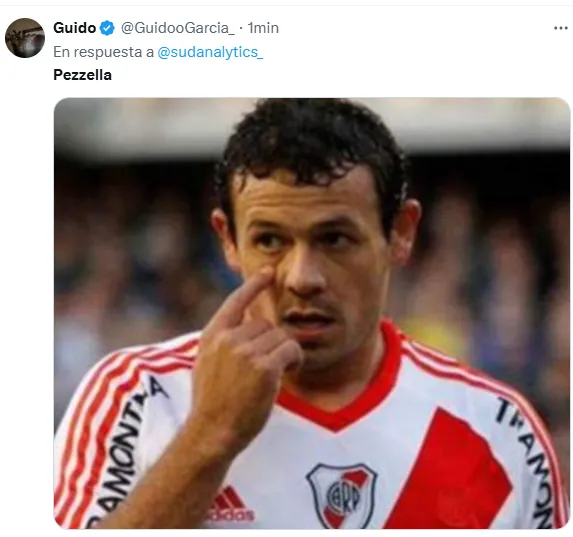Click the River Plate crest on the jersey
The height and width of the screenshot is (537, 573).
pyautogui.click(x=341, y=495)
